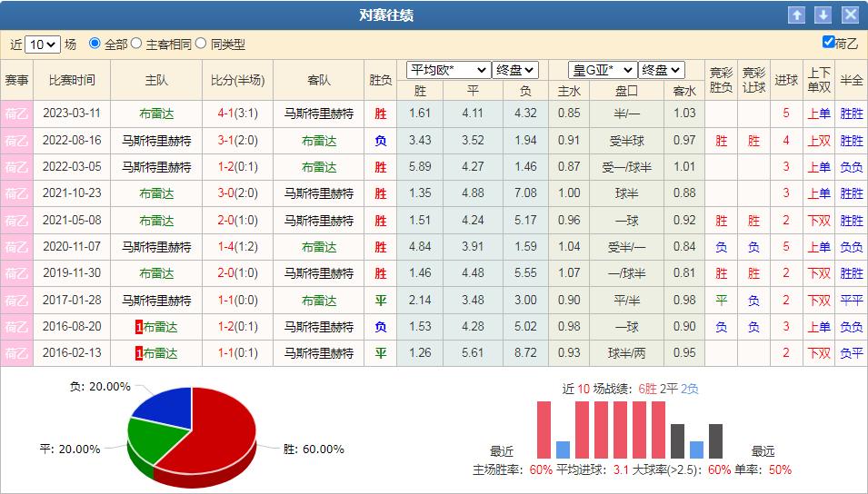Image resolution: width=868 pixels, height=494 pixels.
Task: Click away team 布雷达 in 2020-11-07 row
Action: click(x=319, y=247)
